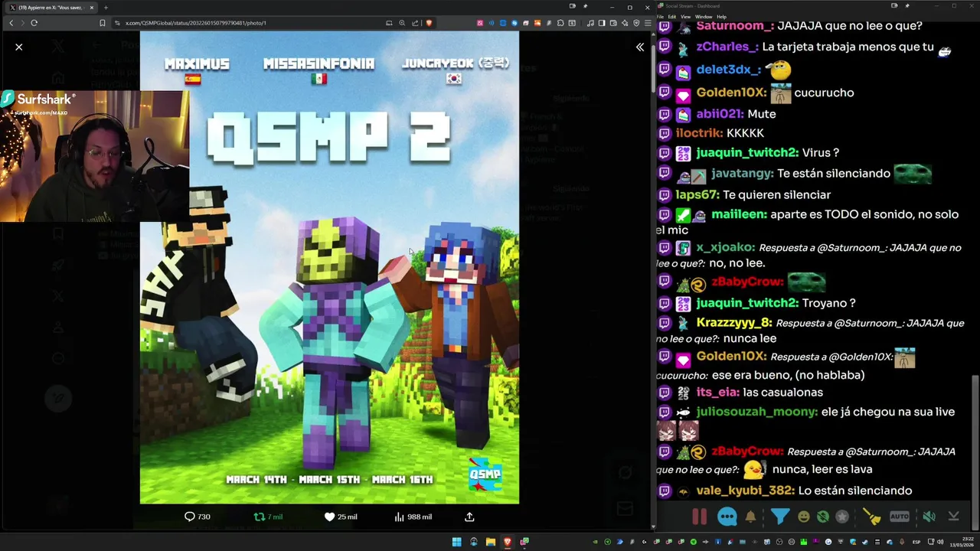
Task: Click username abii021 in chat
Action: [x=720, y=113]
